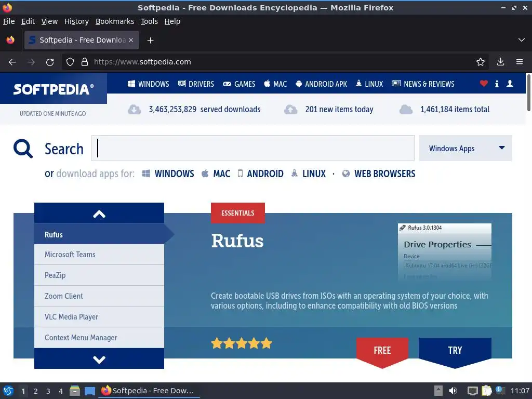Open the File menu
Image resolution: width=532 pixels, height=399 pixels.
9,21
